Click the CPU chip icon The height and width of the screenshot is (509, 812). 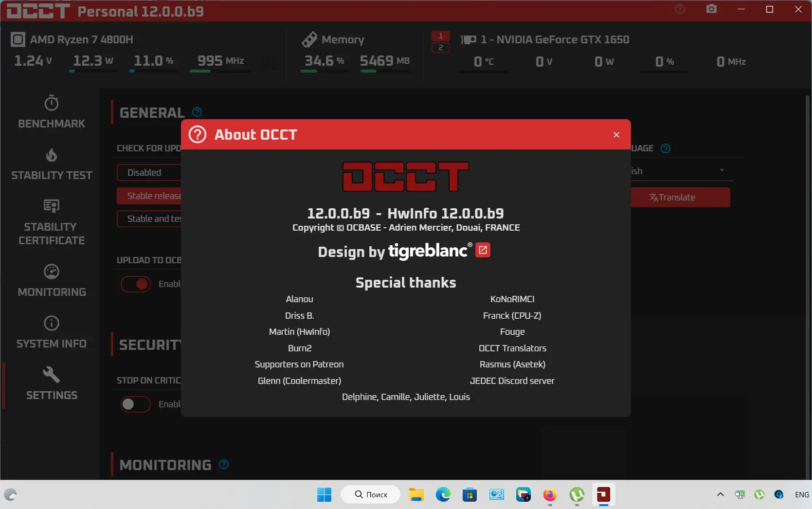click(18, 39)
